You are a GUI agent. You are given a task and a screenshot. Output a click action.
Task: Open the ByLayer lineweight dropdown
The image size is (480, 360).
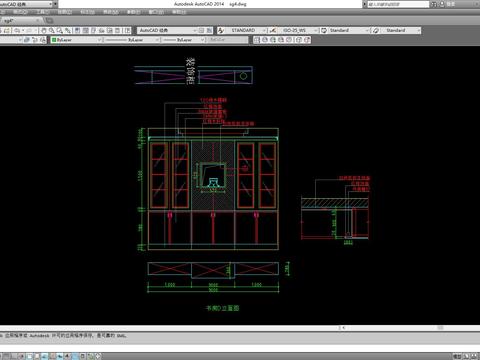point(184,40)
